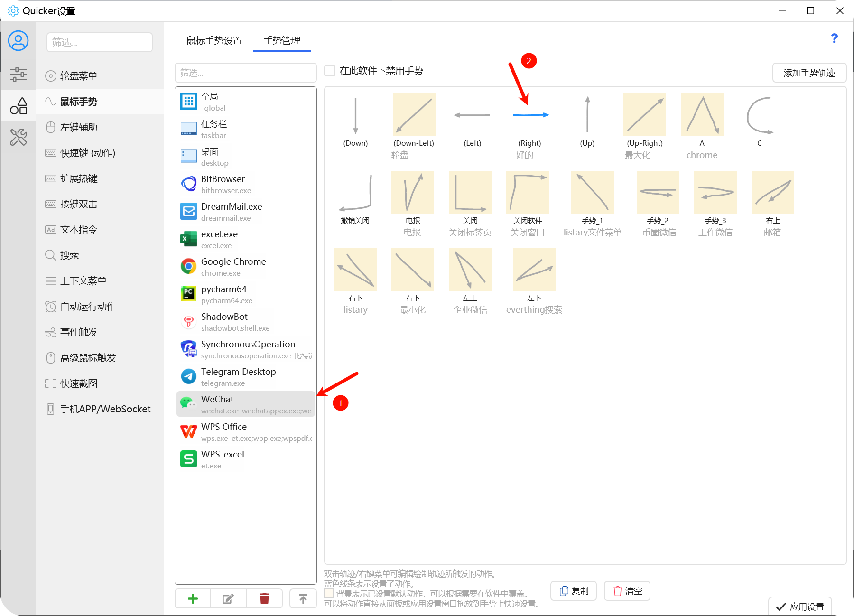Open 文本指令 settings page
The height and width of the screenshot is (616, 854).
[100, 230]
